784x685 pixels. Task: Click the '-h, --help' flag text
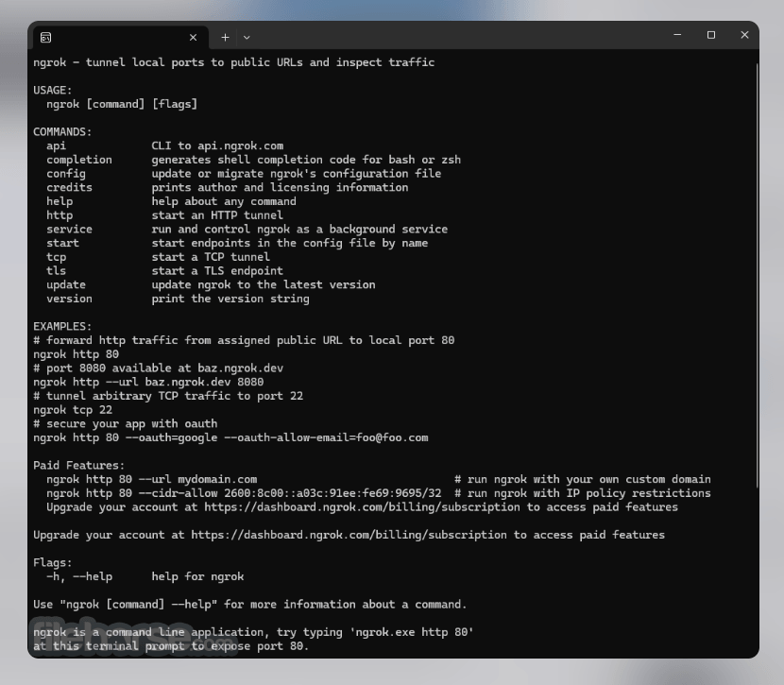79,577
